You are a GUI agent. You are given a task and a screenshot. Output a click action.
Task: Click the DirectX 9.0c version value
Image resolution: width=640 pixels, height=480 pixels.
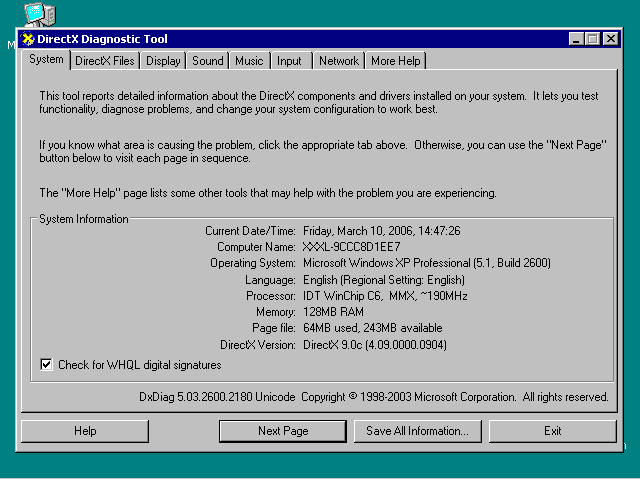pos(375,345)
